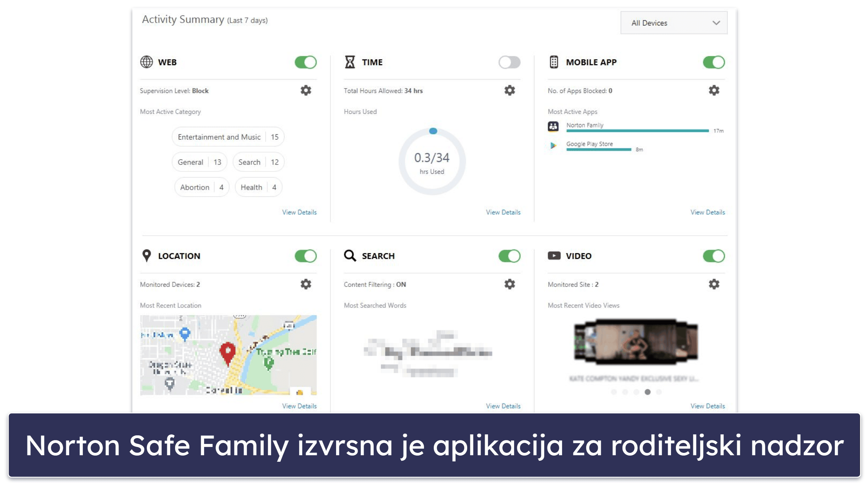
Task: Open TIME View Details section
Action: coord(502,212)
